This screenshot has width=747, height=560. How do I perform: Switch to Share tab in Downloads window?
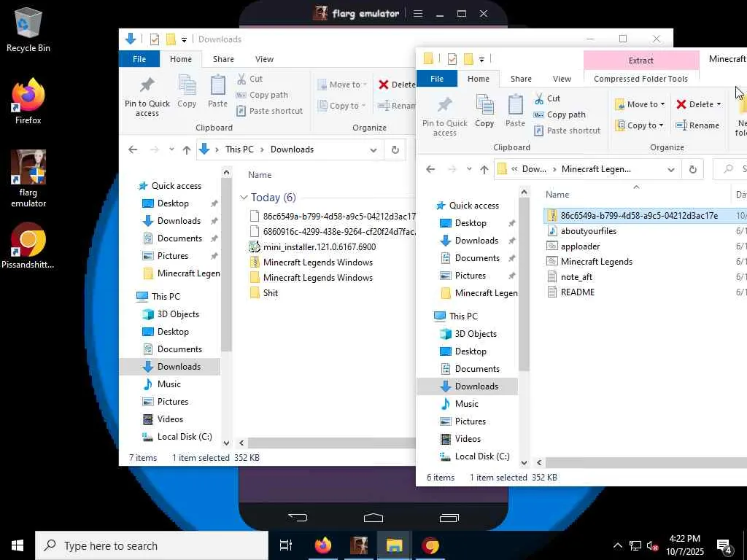pos(223,59)
